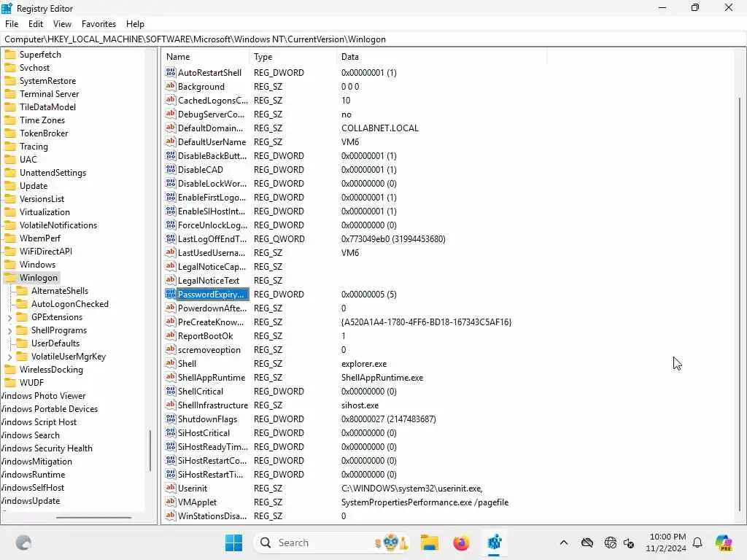Show hidden system tray icons
Image resolution: width=747 pixels, height=560 pixels.
(x=564, y=542)
